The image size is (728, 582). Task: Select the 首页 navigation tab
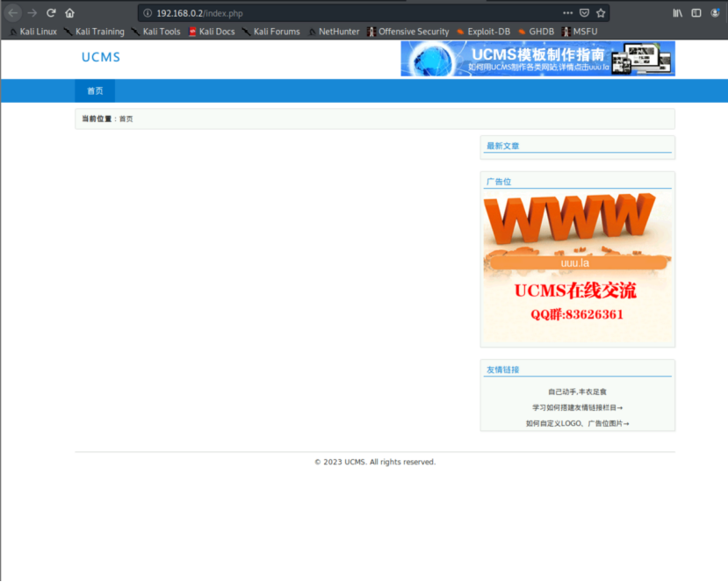click(95, 90)
